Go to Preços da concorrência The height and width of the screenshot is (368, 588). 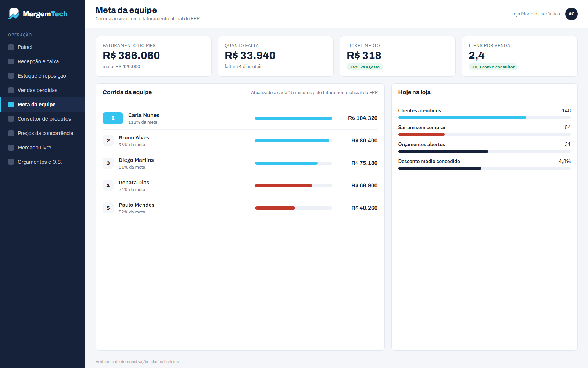43,133
